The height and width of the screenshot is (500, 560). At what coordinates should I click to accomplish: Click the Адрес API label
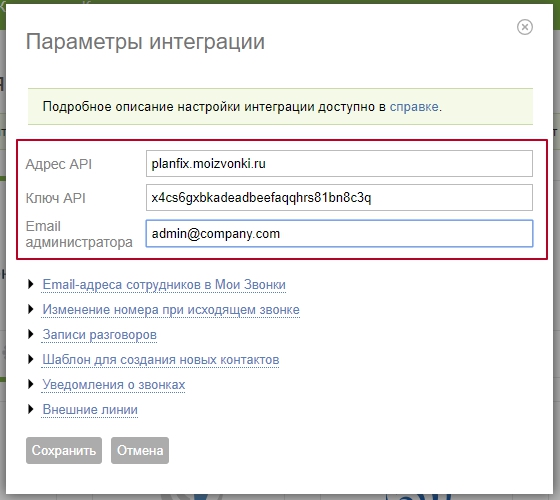[59, 164]
